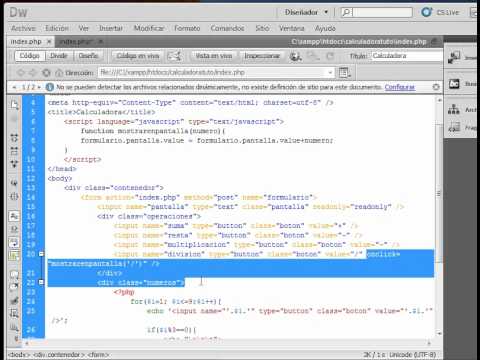This screenshot has width=480, height=360.
Task: Open the Edición menu
Action: 57,28
